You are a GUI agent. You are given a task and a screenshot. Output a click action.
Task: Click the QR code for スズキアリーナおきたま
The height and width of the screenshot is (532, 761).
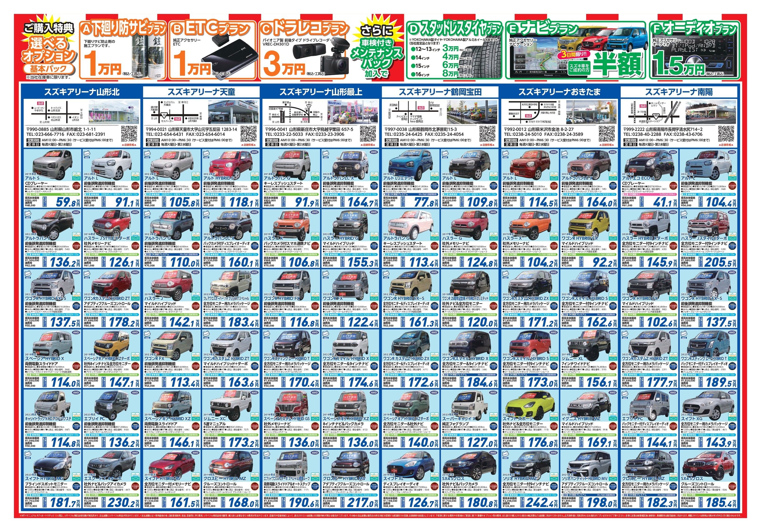click(x=607, y=134)
